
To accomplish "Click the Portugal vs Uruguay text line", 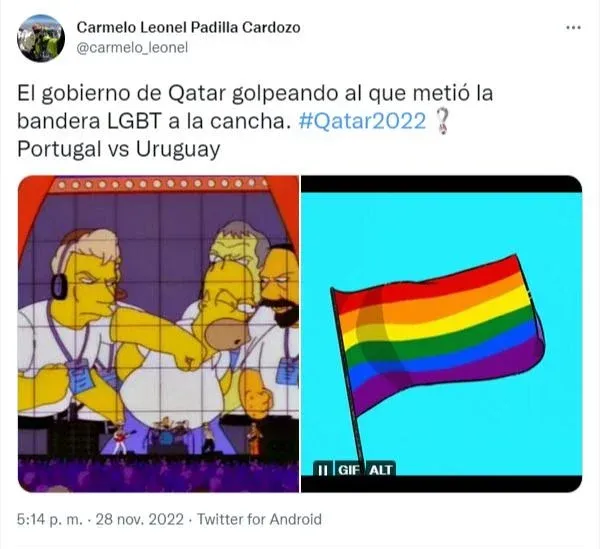I will pos(119,149).
